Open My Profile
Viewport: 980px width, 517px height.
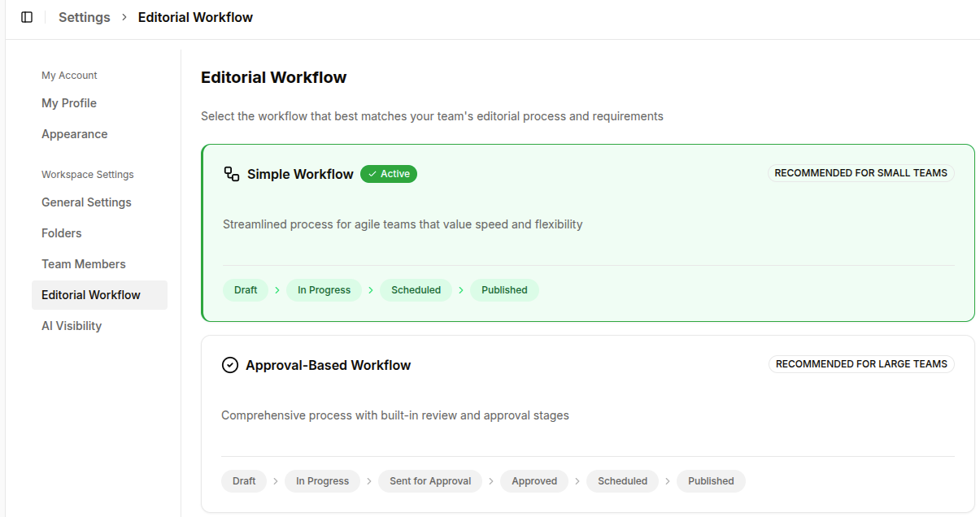pos(68,102)
